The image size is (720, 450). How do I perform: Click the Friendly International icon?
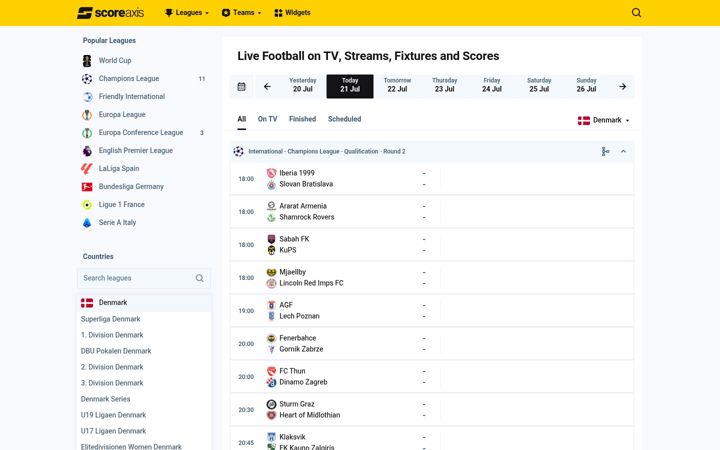tap(87, 96)
